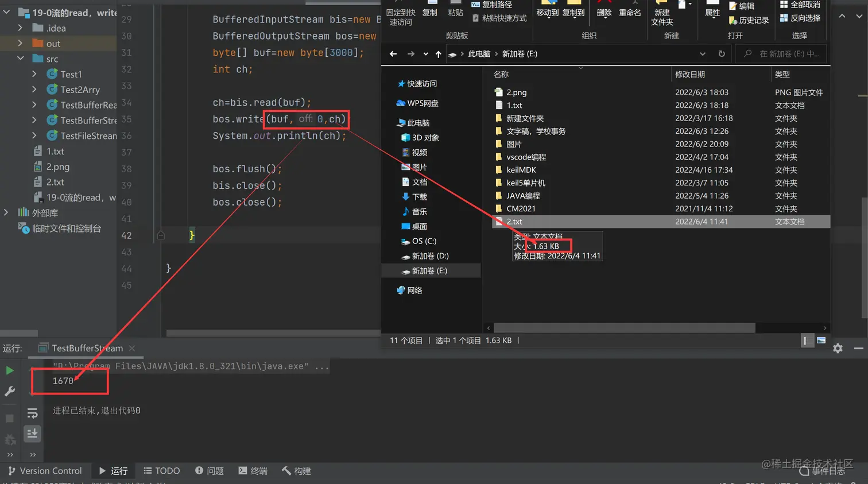Select the keilMDK folder row
The image size is (868, 484).
click(x=661, y=170)
